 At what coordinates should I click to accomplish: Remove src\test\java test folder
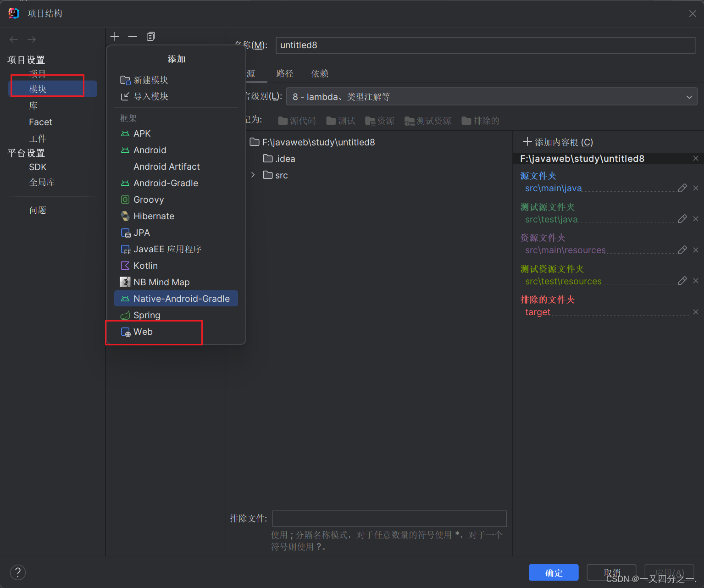(696, 219)
